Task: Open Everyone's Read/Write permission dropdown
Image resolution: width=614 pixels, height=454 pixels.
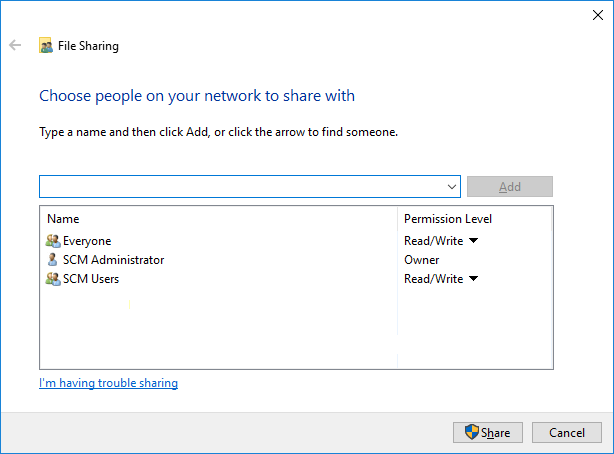Action: pyautogui.click(x=473, y=241)
